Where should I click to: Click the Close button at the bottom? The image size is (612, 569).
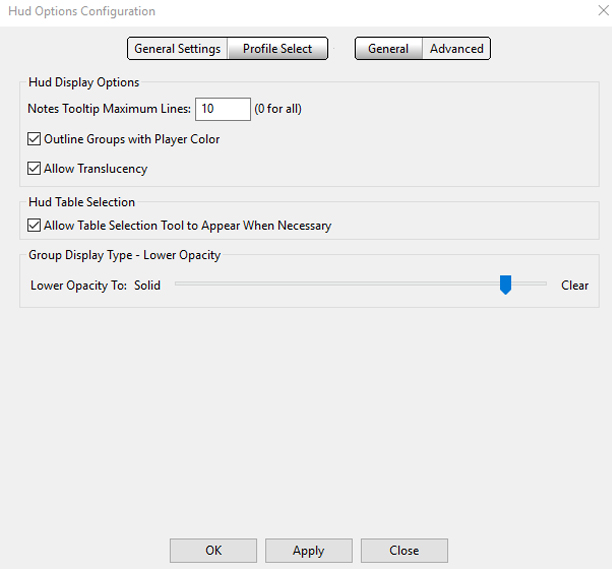pyautogui.click(x=404, y=551)
